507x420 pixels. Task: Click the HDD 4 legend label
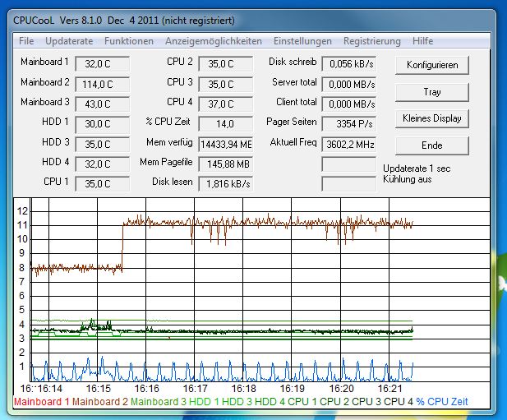click(x=270, y=402)
